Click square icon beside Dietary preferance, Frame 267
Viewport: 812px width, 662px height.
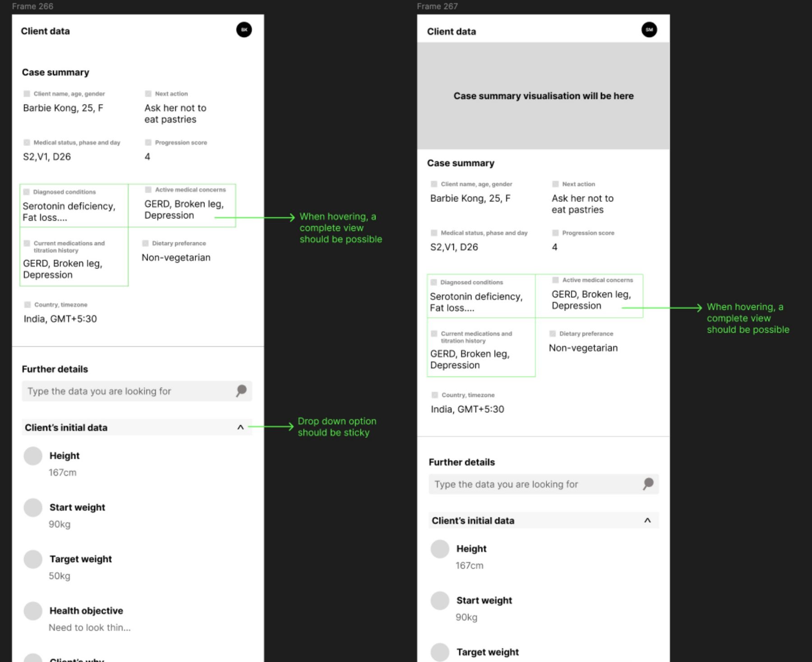tap(552, 334)
